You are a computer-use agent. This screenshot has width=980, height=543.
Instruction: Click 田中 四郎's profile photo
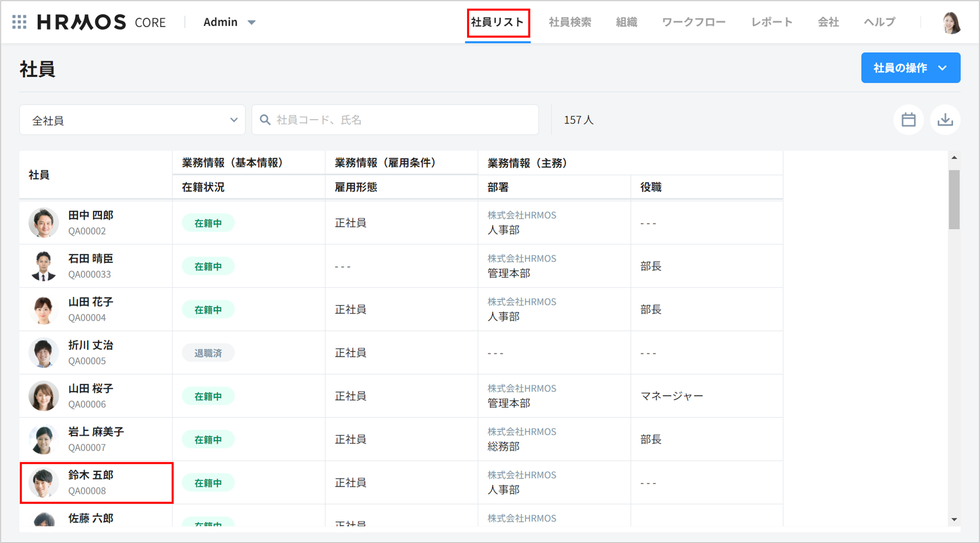(44, 223)
